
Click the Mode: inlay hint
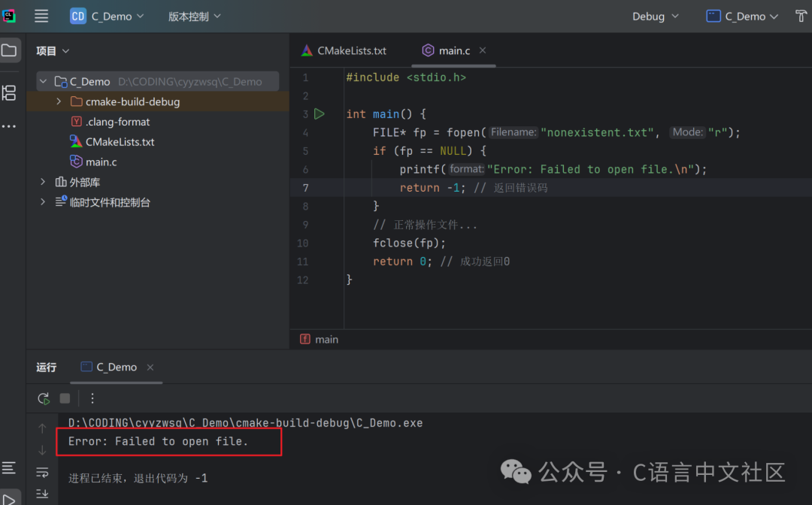click(687, 132)
